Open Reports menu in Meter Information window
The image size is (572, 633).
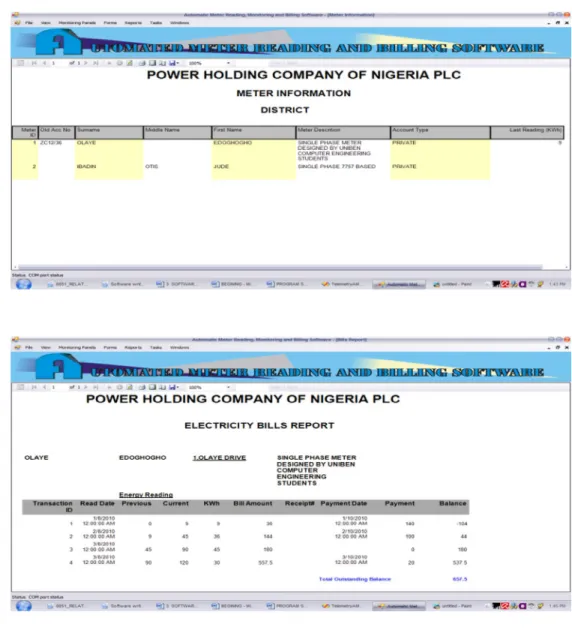pyautogui.click(x=133, y=23)
